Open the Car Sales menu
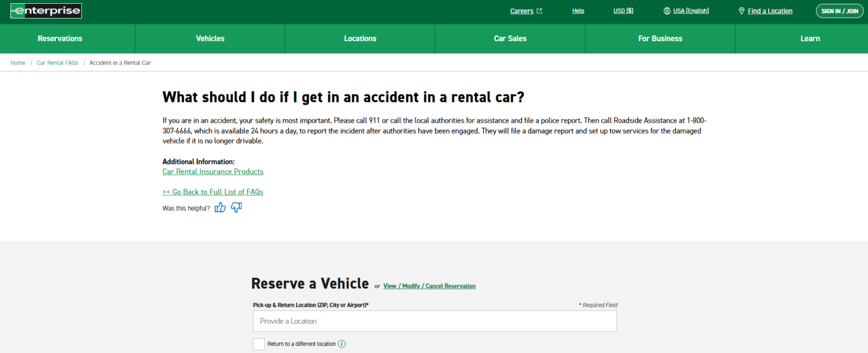This screenshot has height=353, width=868. tap(510, 39)
